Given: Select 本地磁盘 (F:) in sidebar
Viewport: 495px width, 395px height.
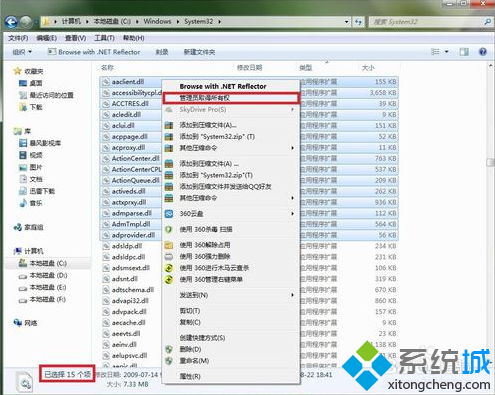Looking at the screenshot, I should click(43, 299).
